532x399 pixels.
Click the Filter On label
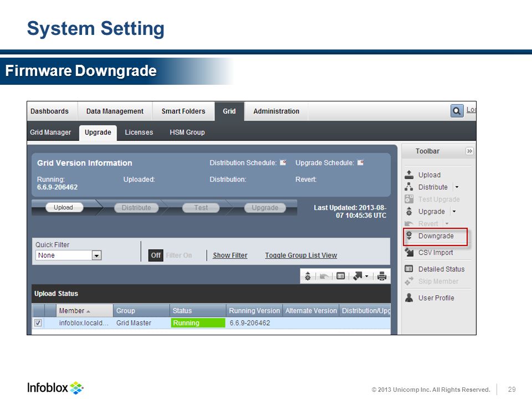click(179, 255)
